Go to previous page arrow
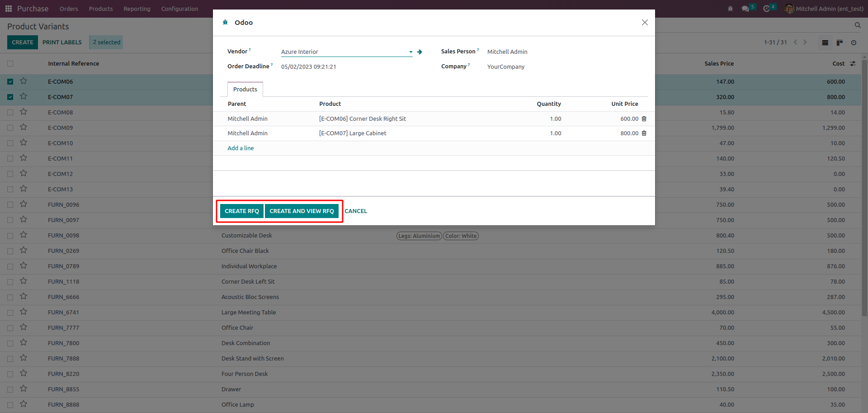The height and width of the screenshot is (413, 868). [795, 42]
